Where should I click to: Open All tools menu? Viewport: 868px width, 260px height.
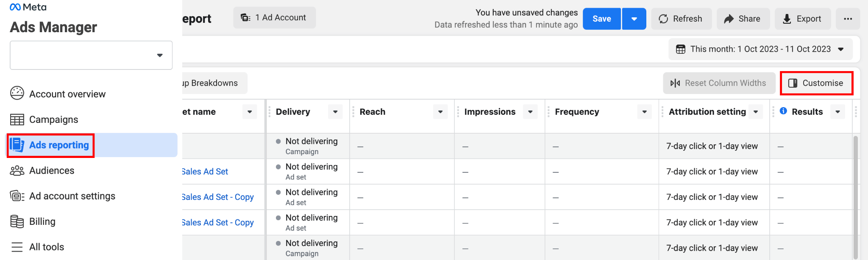coord(37,247)
